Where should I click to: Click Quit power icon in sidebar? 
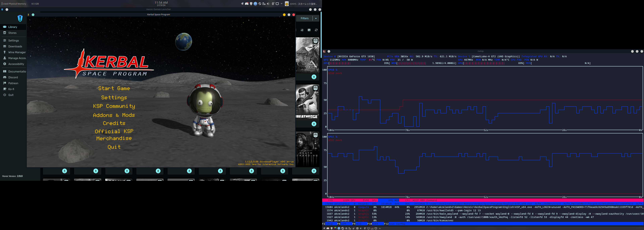pos(5,95)
